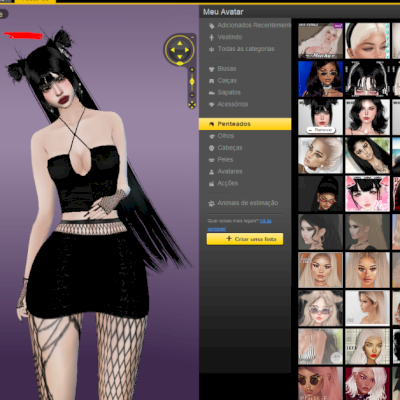Select blonde girl with white sunglasses thumbnail
Viewport: 400px width, 400px height.
click(x=320, y=308)
